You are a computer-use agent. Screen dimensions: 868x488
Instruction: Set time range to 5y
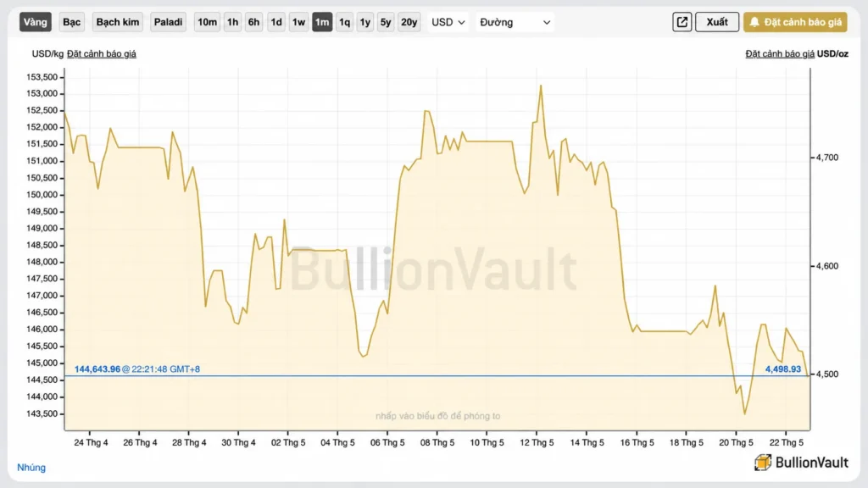pyautogui.click(x=386, y=22)
